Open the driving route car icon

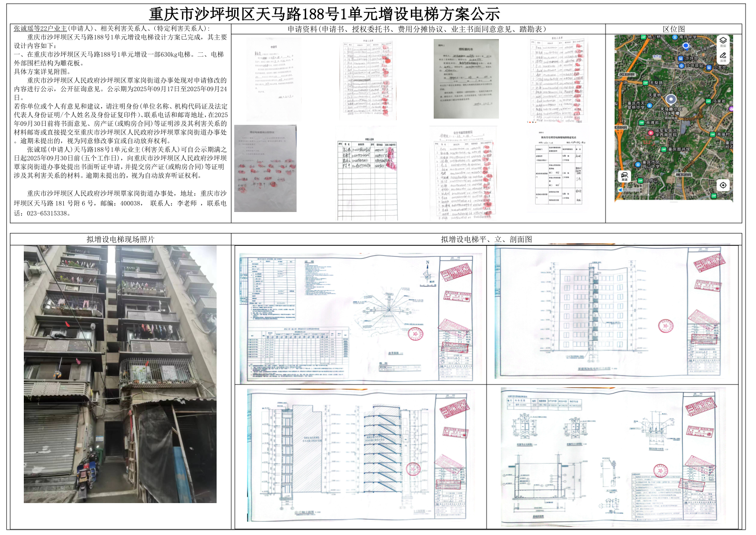625,176
